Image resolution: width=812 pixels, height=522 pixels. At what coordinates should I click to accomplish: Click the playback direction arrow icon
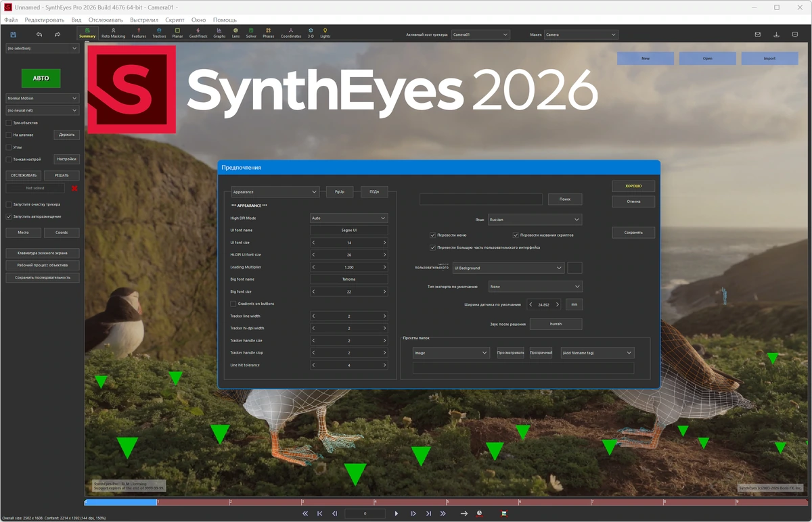464,513
